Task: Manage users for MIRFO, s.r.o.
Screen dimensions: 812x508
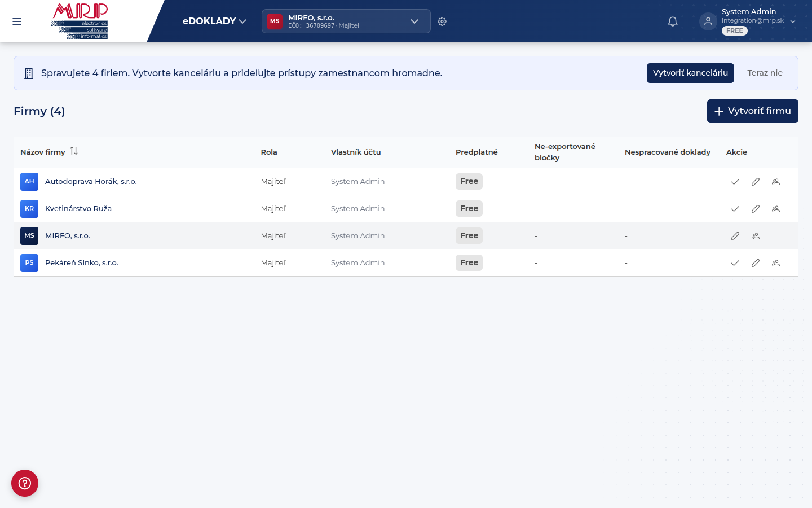Action: [756, 236]
